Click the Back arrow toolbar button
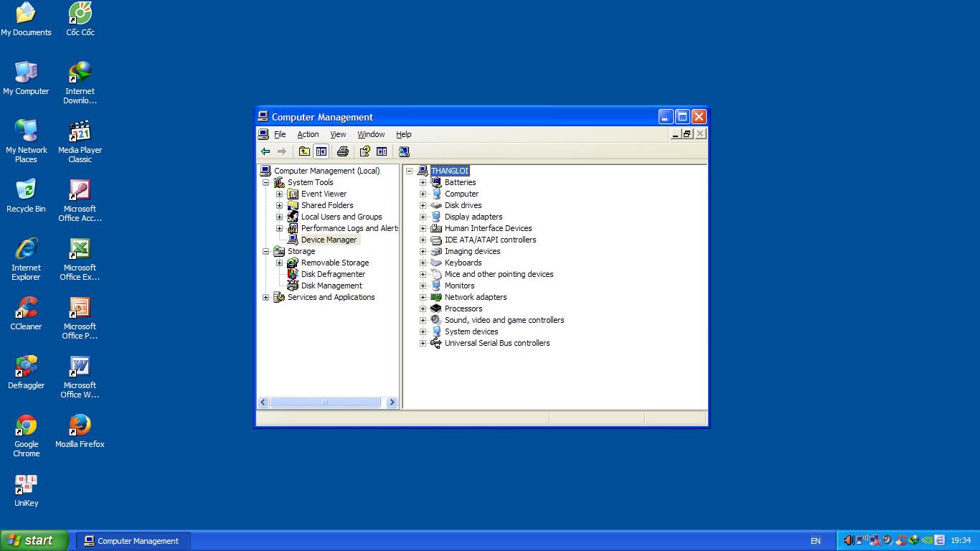Viewport: 980px width, 551px height. point(265,151)
